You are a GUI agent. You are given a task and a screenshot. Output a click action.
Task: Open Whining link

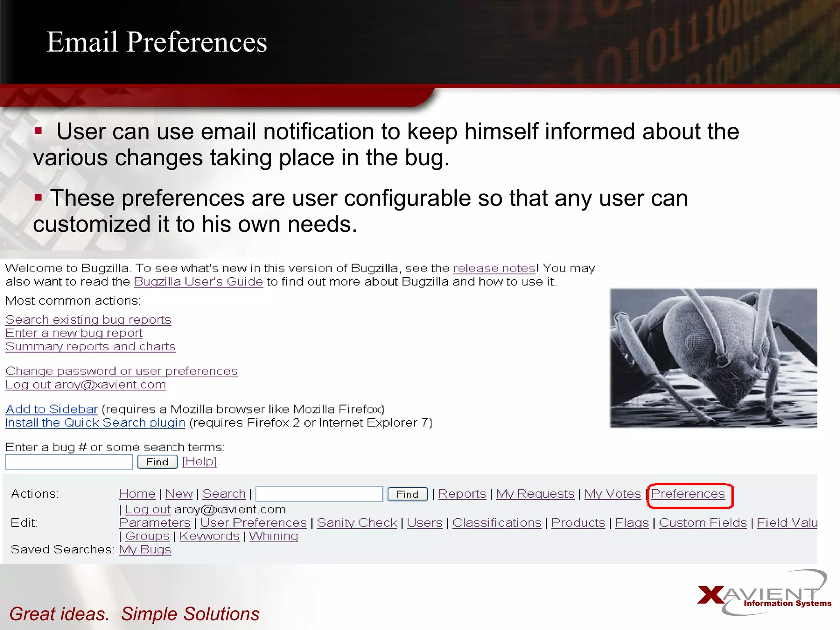[274, 536]
